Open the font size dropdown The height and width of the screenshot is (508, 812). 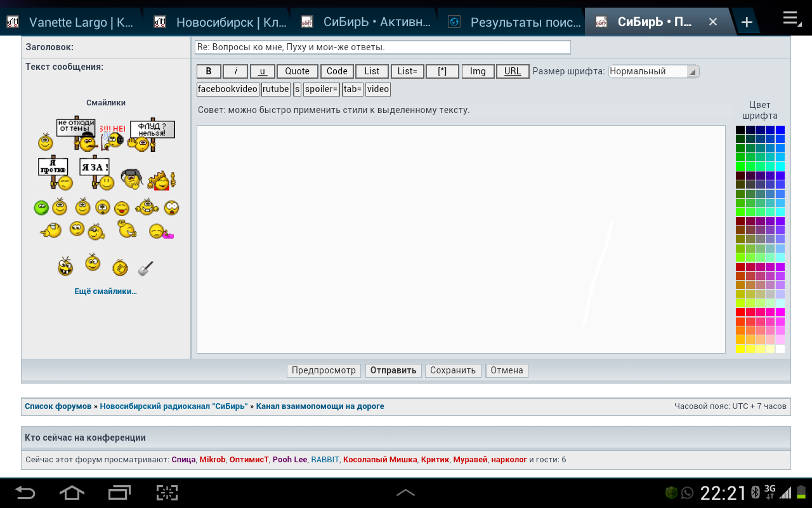click(653, 71)
